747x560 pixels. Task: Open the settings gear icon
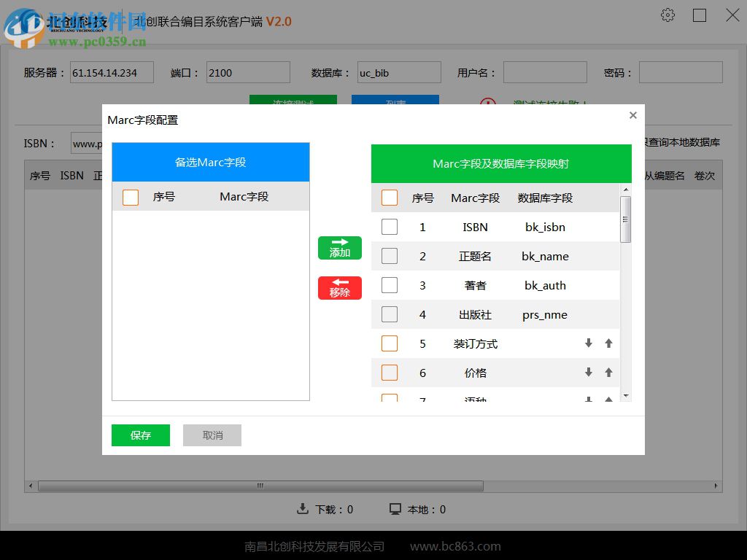pyautogui.click(x=667, y=15)
